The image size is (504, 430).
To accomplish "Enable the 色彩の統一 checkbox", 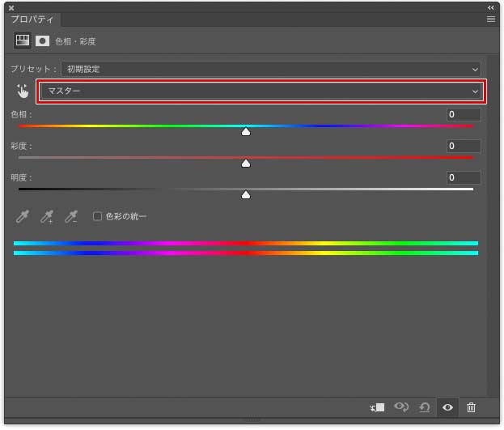I will [x=97, y=216].
